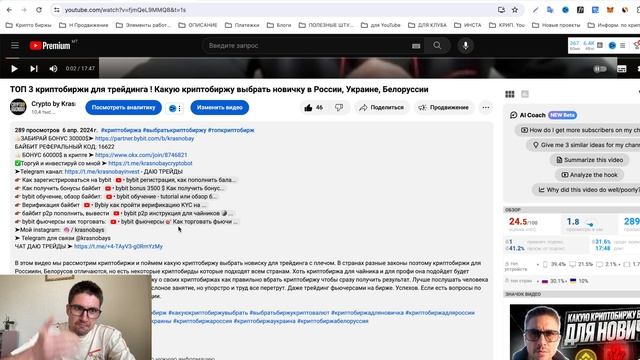
Task: Reload the page with the refresh icon
Action: tap(39, 10)
